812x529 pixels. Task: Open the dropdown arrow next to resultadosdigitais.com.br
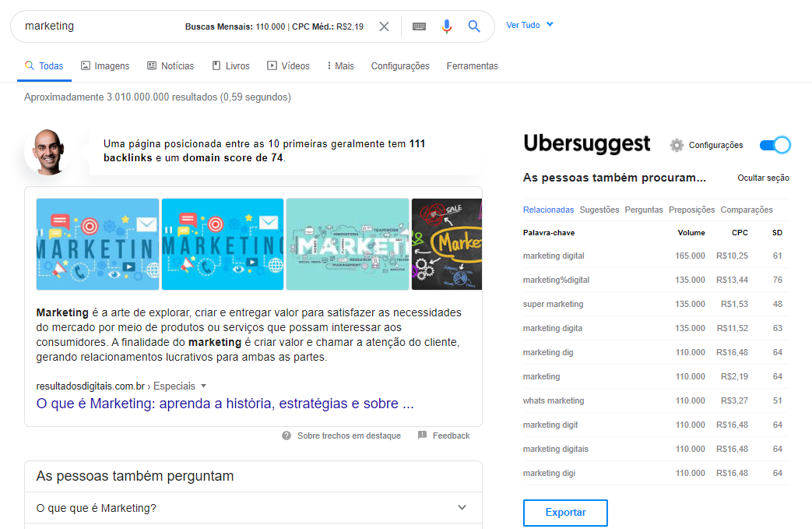[203, 386]
